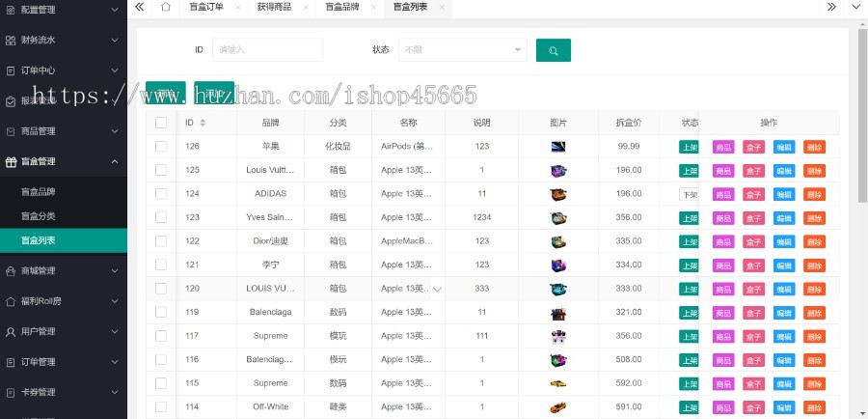Click the 编辑 button for ID 123
Screen dimensions: 868x419
[x=784, y=218]
